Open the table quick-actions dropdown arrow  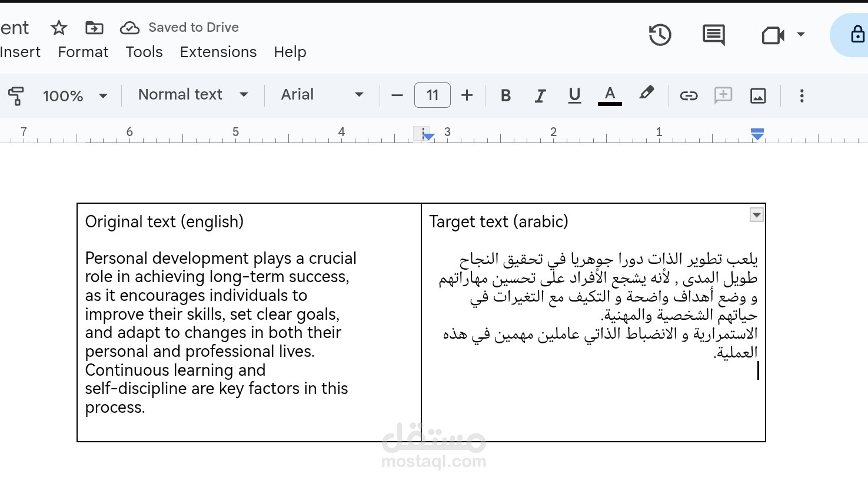pos(756,215)
